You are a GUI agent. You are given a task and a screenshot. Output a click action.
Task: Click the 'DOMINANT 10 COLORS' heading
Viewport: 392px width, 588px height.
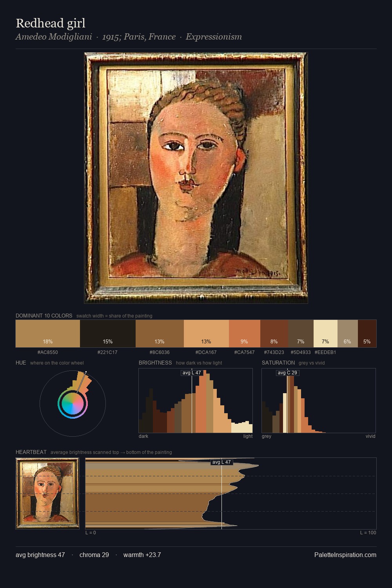pos(44,316)
